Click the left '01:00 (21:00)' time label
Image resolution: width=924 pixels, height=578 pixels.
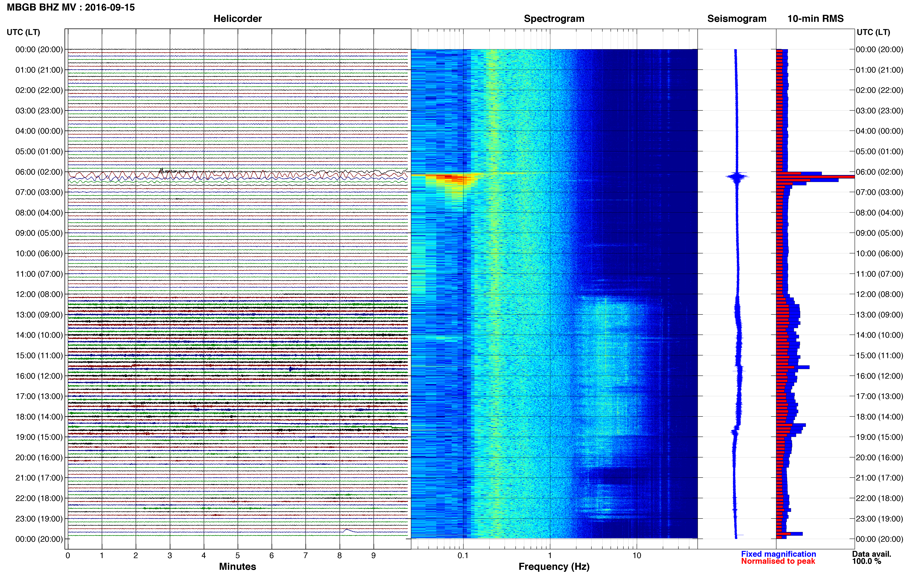[39, 70]
